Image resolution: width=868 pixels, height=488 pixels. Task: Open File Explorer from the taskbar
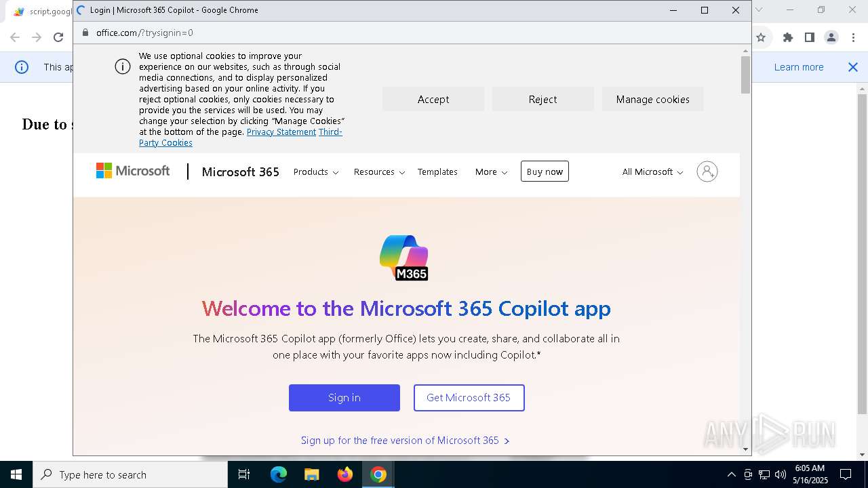pyautogui.click(x=311, y=474)
